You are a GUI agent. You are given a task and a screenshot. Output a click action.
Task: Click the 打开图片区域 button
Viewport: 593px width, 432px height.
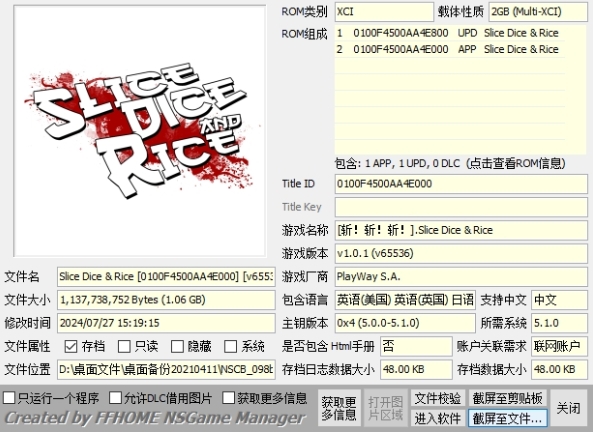[385, 408]
